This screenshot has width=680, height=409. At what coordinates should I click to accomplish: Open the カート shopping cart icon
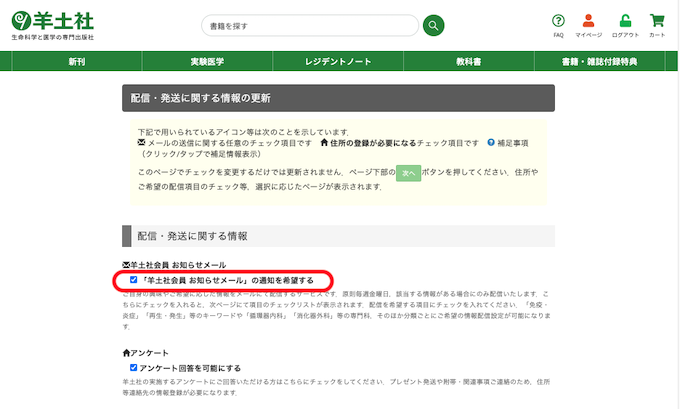656,21
